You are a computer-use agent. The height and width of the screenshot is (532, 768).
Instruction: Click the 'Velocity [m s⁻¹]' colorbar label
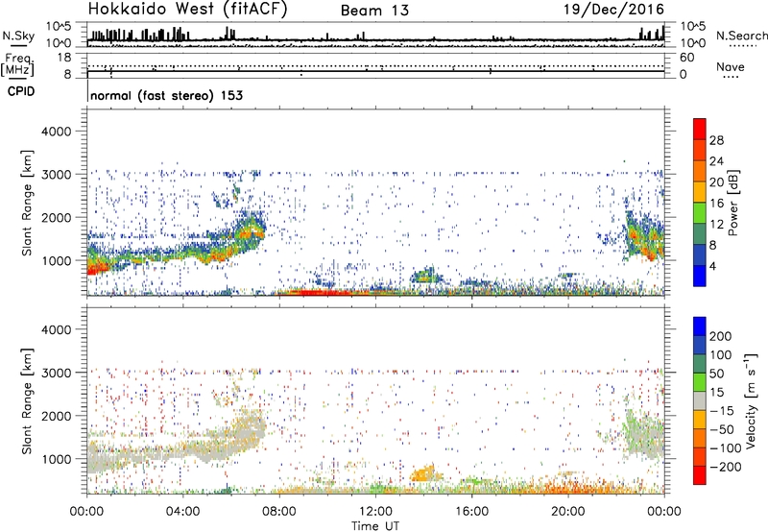tap(750, 400)
